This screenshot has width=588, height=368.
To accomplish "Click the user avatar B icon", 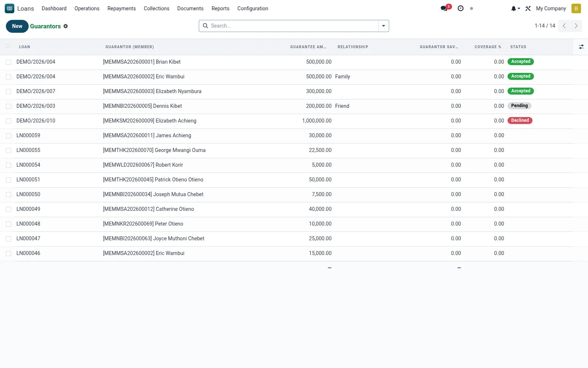I will [576, 8].
